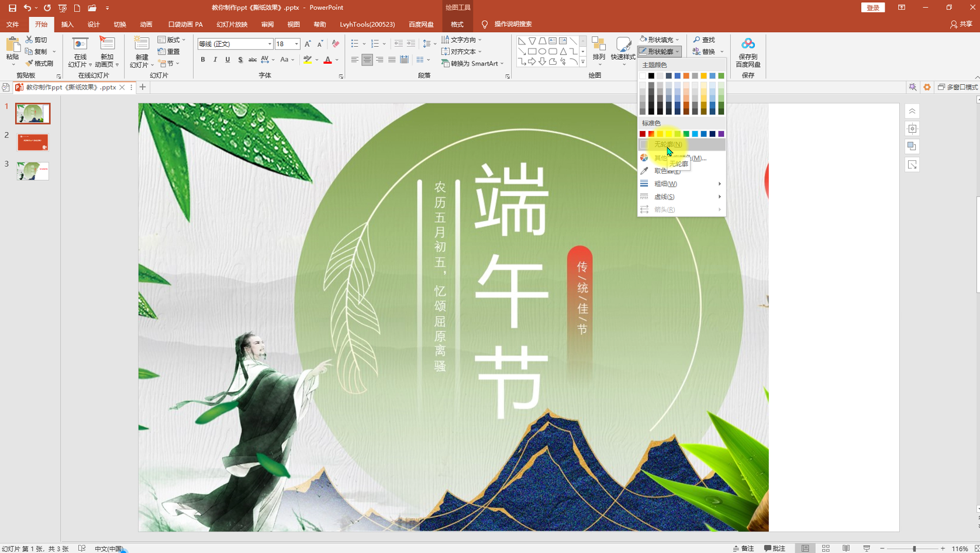980x553 pixels.
Task: Click the Comments (批注) button in status bar
Action: coord(775,548)
